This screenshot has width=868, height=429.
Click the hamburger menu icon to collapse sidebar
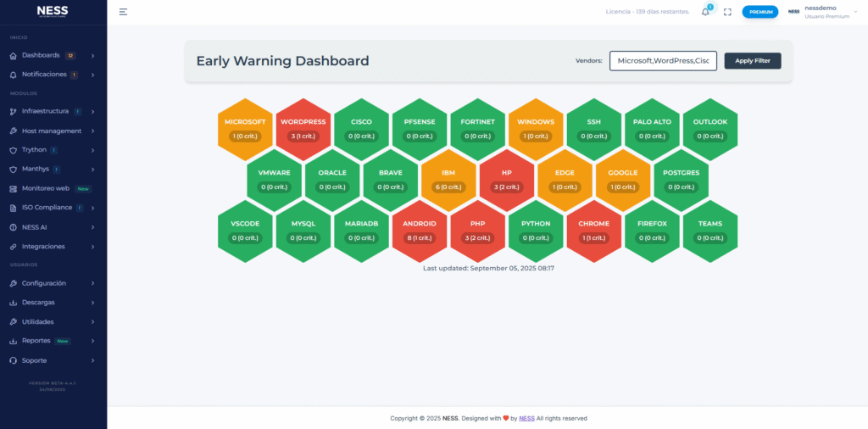point(123,12)
